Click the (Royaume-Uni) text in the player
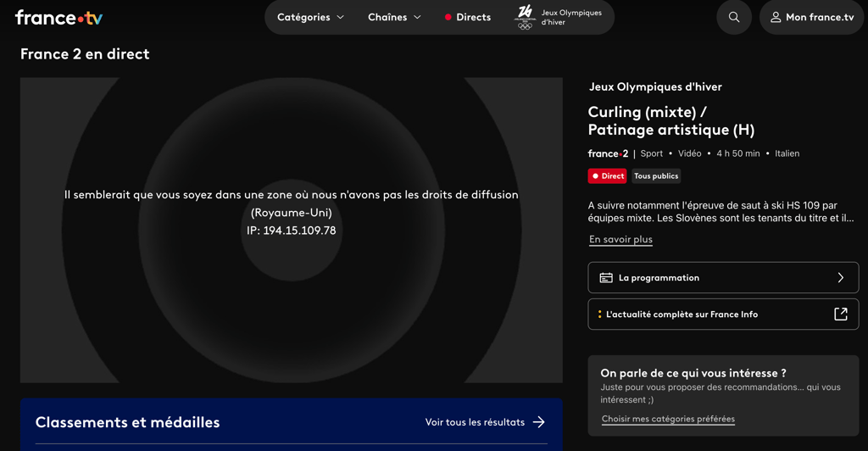The width and height of the screenshot is (868, 451). pos(292,213)
